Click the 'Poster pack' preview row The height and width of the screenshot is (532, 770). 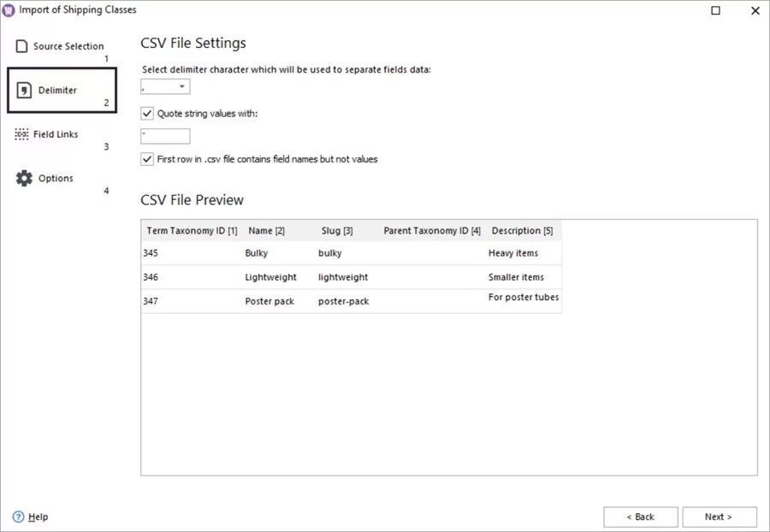click(x=342, y=301)
